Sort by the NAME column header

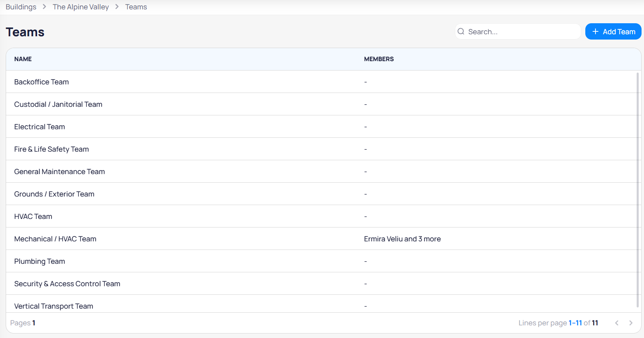[x=23, y=59]
